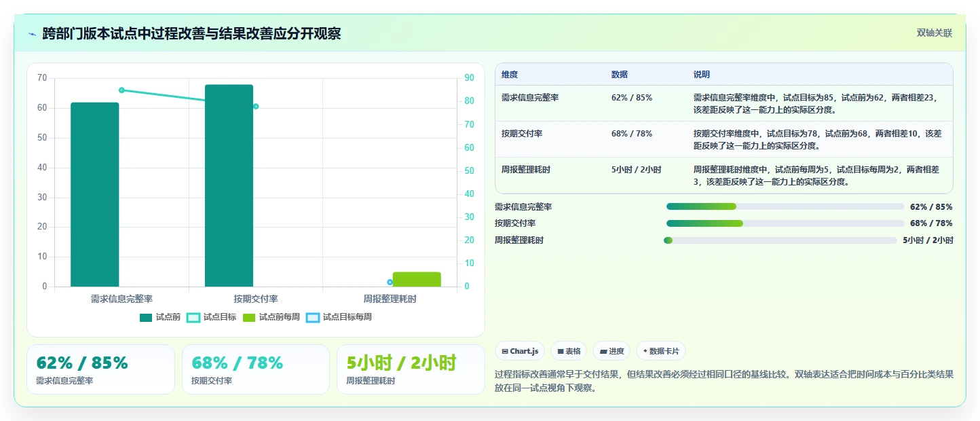980x421 pixels.
Task: Select the 进度 tag
Action: coord(611,351)
